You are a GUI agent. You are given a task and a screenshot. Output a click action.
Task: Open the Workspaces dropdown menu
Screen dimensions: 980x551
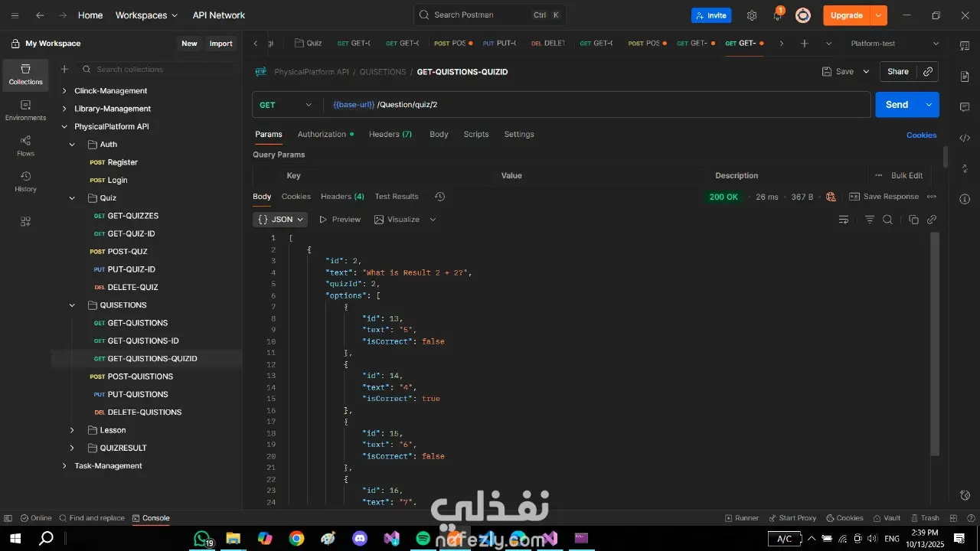click(x=146, y=15)
